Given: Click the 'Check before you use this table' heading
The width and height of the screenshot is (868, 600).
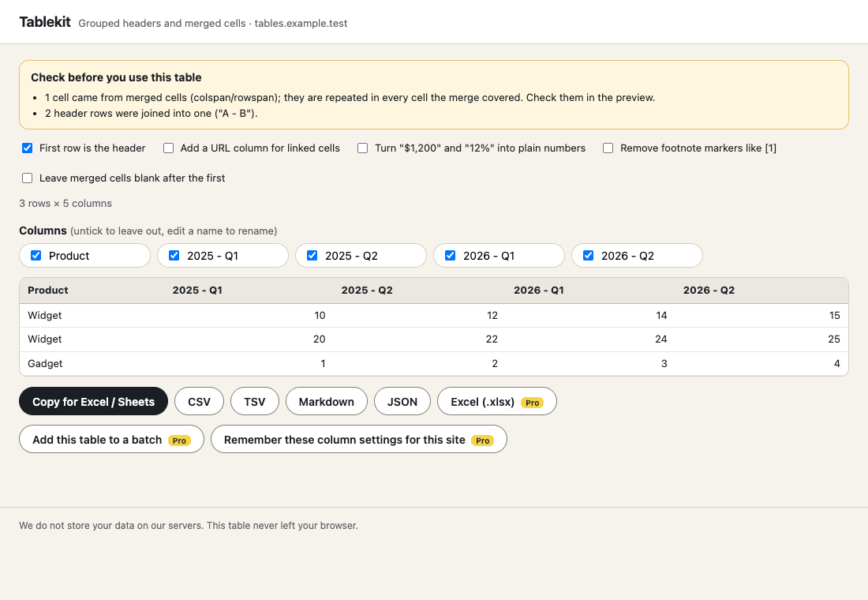Looking at the screenshot, I should 116,77.
